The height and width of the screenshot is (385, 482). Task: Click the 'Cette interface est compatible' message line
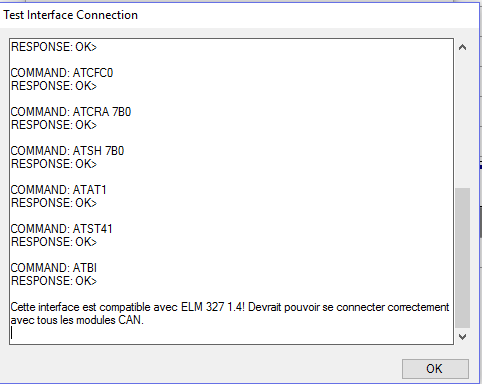[x=230, y=307]
